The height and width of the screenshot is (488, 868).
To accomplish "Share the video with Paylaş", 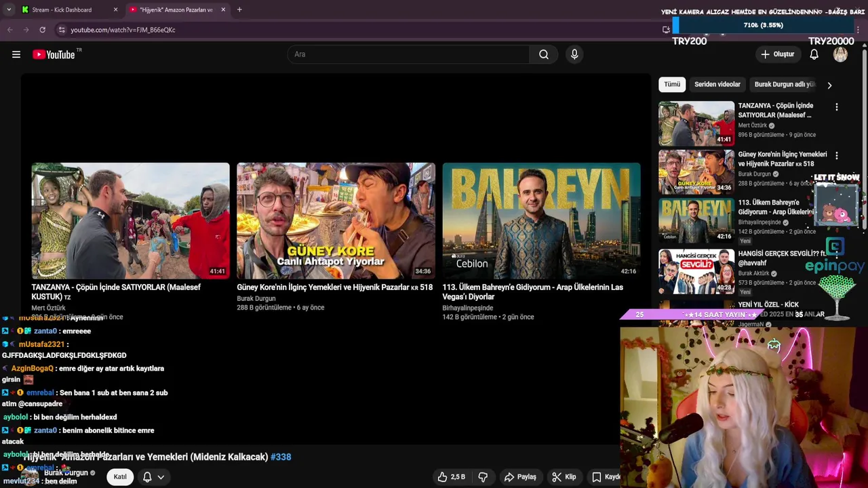I will coord(520,477).
